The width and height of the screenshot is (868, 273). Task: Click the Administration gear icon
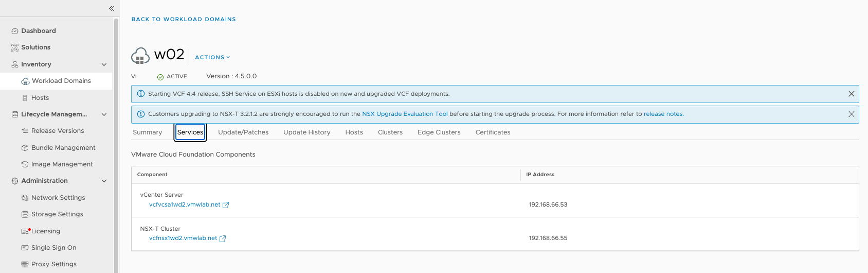pyautogui.click(x=15, y=181)
